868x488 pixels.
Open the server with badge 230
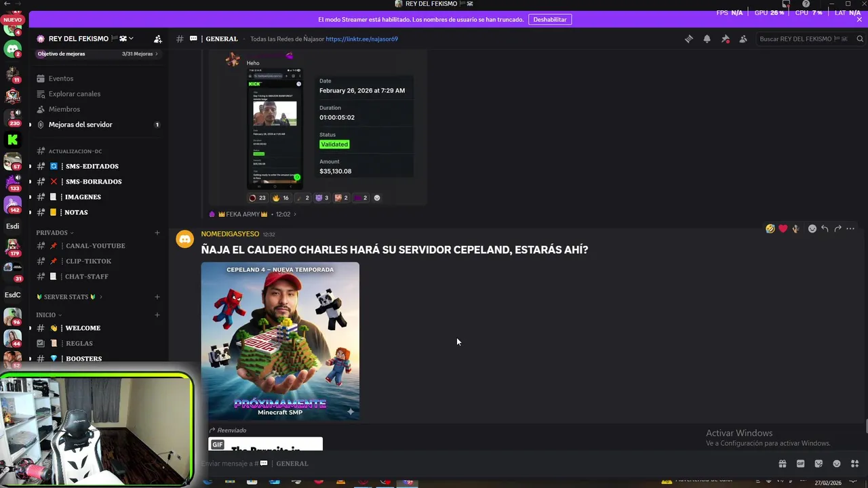click(x=12, y=117)
